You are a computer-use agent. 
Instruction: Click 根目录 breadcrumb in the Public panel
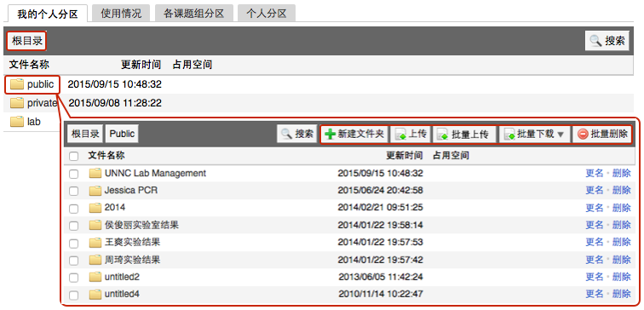point(85,134)
